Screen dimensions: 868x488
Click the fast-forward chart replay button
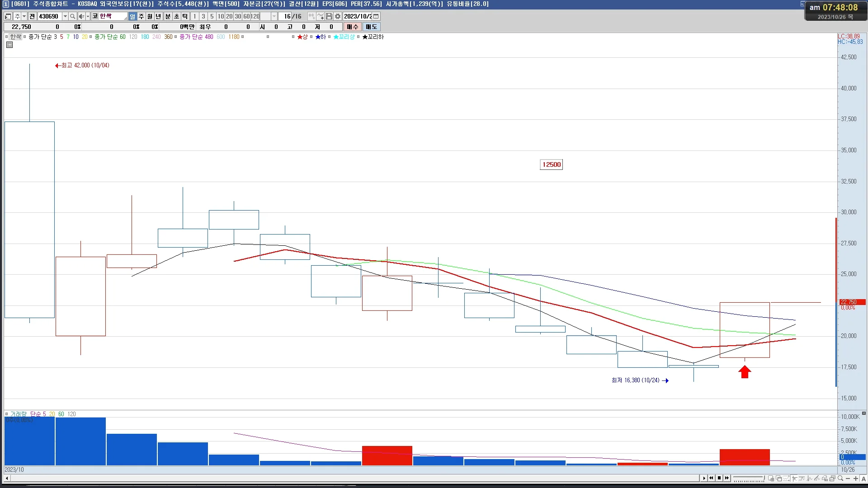[727, 478]
